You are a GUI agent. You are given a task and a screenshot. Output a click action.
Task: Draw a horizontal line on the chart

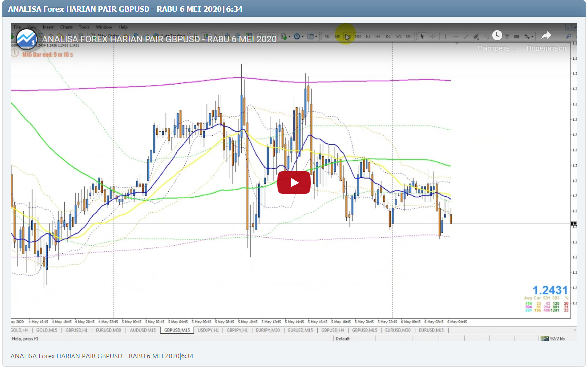point(455,36)
